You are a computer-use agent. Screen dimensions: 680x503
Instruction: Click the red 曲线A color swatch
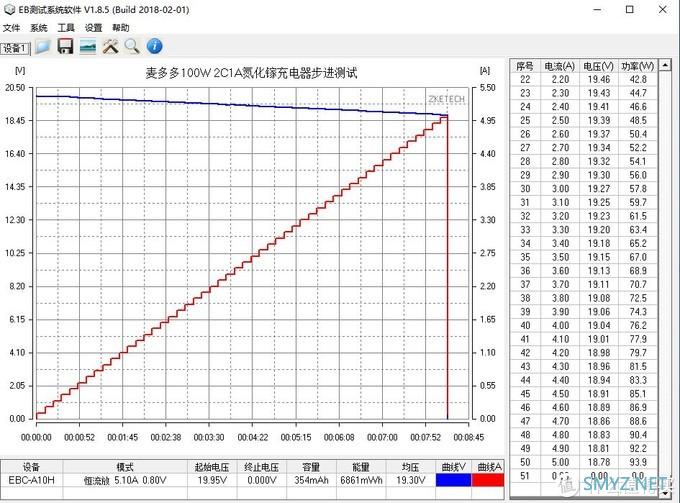(488, 480)
